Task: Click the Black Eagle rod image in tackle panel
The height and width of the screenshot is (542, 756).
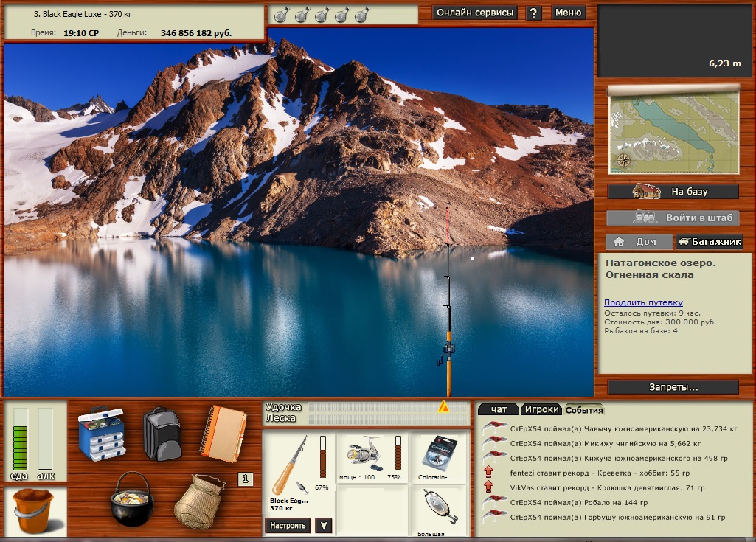Action: click(289, 465)
